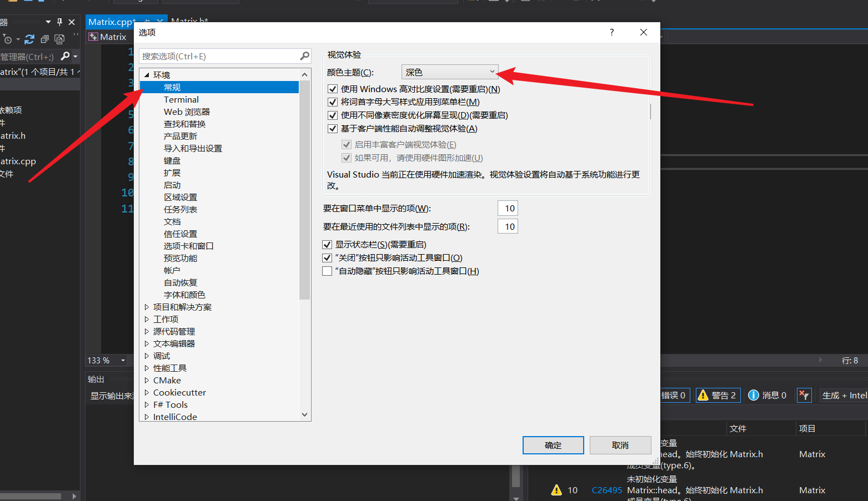The height and width of the screenshot is (501, 868).
Task: Toggle show status bar checkbox
Action: click(327, 245)
